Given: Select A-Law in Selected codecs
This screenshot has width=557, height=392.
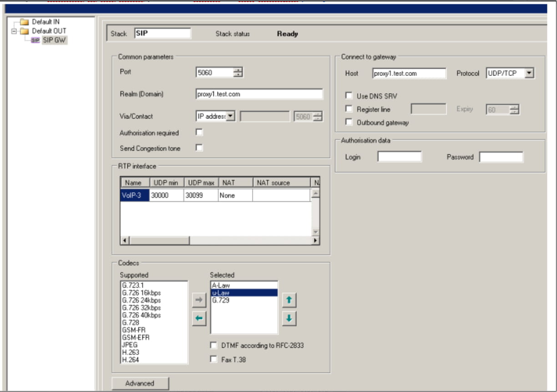Looking at the screenshot, I should [x=244, y=285].
